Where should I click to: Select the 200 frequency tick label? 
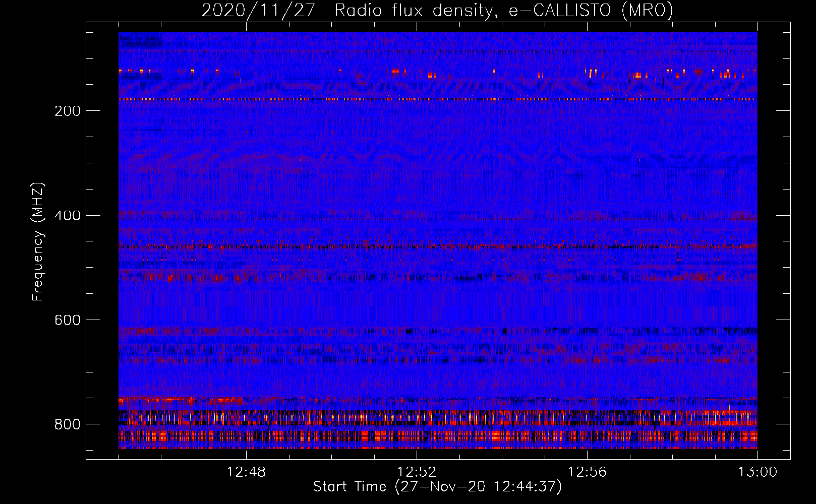click(x=68, y=111)
